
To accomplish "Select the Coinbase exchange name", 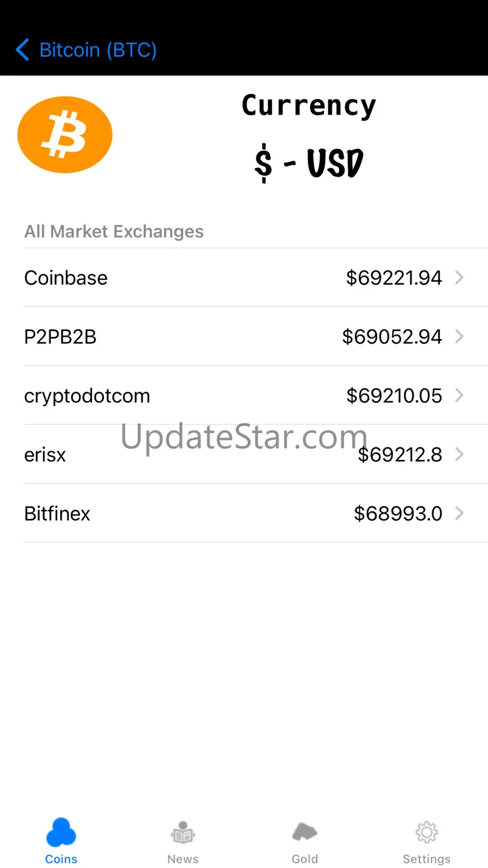I will (66, 278).
